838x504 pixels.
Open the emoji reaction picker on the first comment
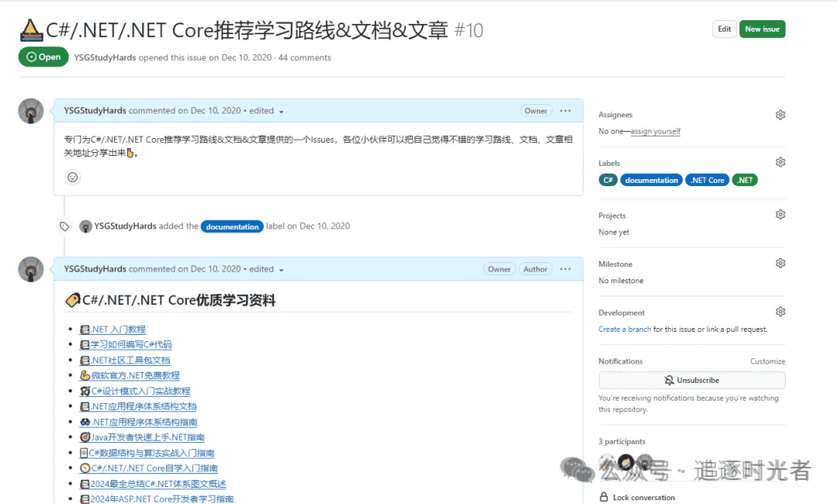point(72,177)
